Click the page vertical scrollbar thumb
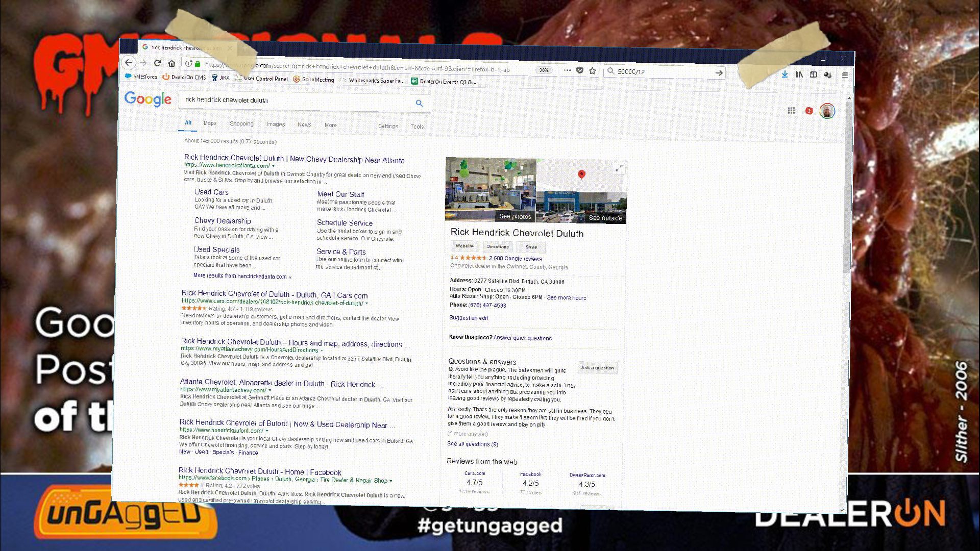 click(847, 186)
